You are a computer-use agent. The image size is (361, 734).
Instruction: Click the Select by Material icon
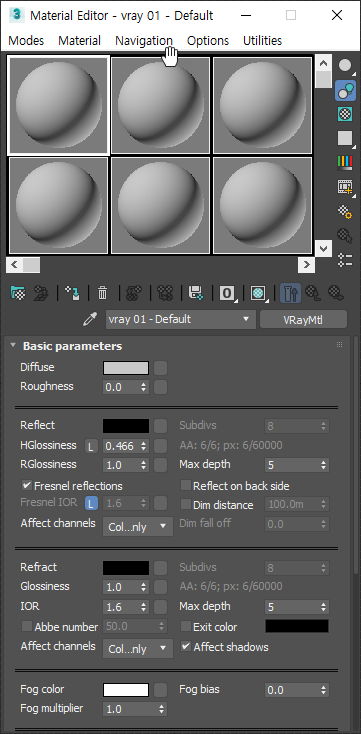346,235
